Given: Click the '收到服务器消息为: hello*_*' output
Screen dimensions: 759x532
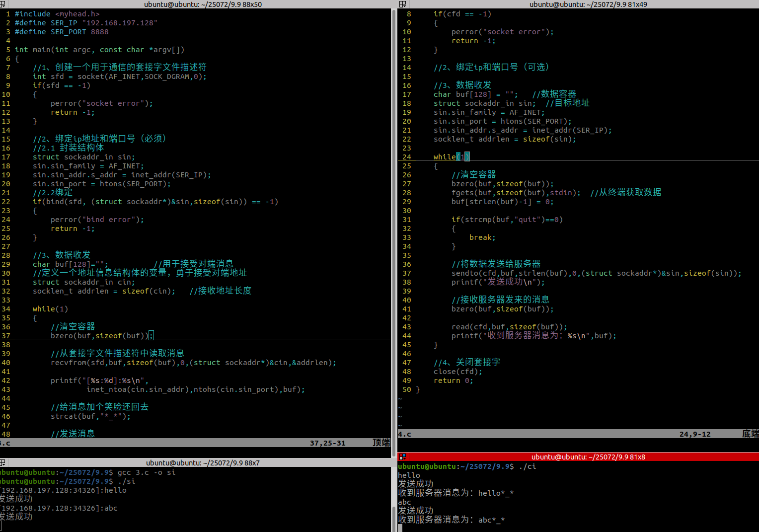Looking at the screenshot, I should pyautogui.click(x=456, y=493).
